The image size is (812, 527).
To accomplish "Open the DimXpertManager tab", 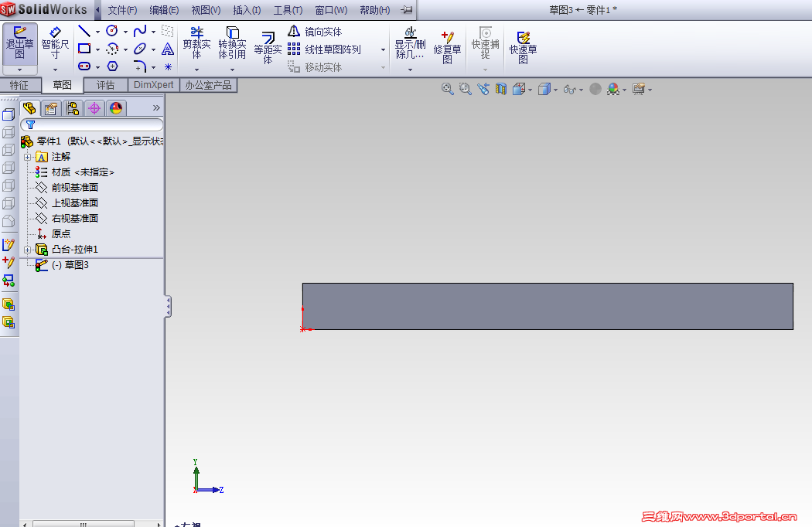I will [x=94, y=108].
